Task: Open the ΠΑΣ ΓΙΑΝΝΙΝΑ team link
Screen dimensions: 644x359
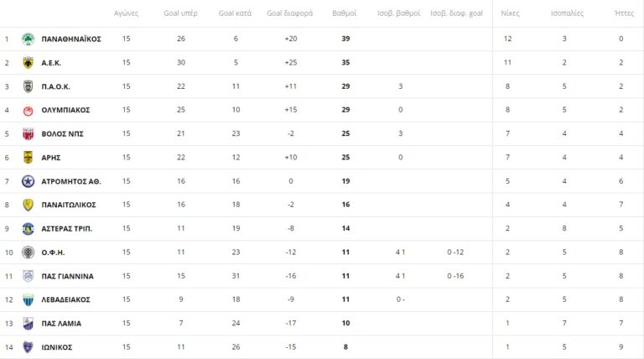Action: [x=67, y=275]
